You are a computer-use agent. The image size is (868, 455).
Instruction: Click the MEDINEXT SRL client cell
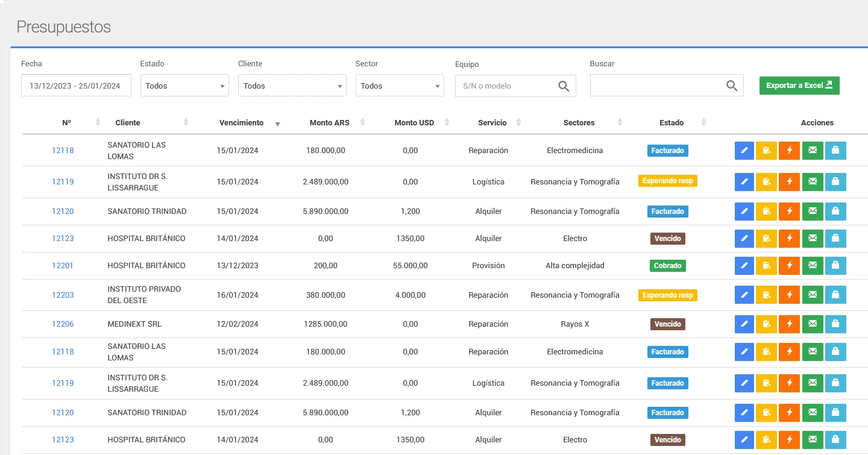(134, 324)
